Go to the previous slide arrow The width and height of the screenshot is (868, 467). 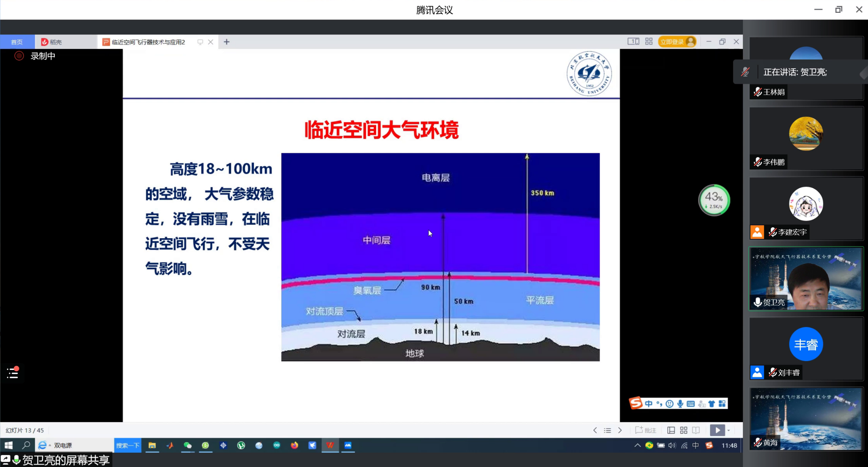[x=595, y=430]
